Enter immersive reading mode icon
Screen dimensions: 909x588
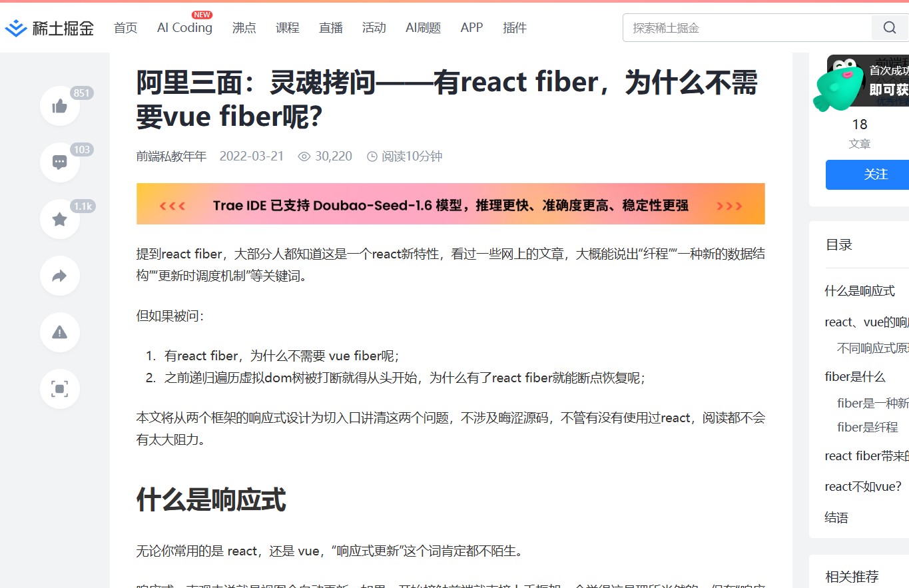[60, 389]
